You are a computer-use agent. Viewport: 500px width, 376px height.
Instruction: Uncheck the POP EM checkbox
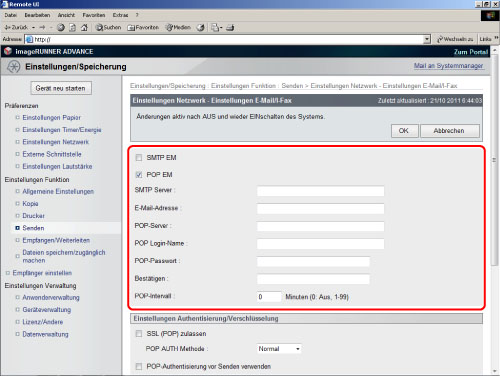coord(139,175)
